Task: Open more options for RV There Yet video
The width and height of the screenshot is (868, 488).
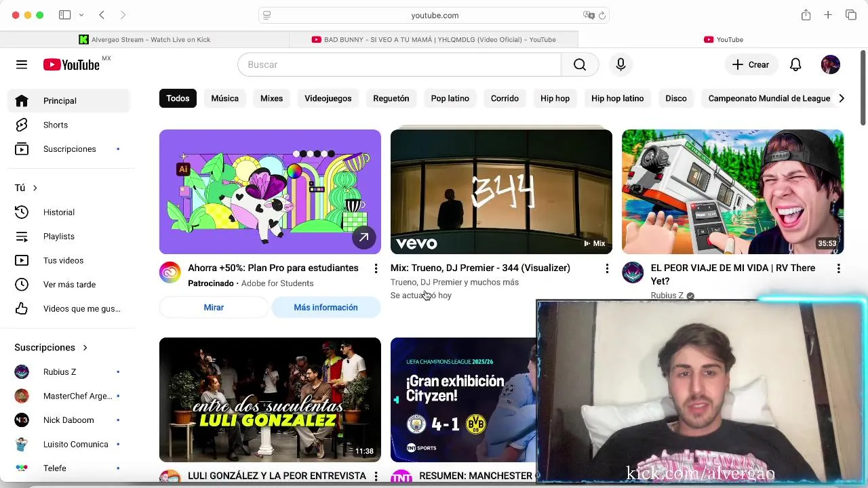Action: (838, 268)
